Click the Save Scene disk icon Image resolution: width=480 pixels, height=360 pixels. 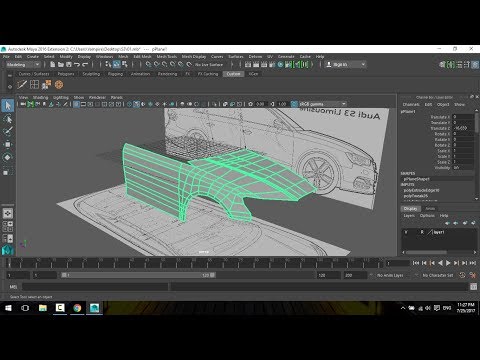[x=69, y=64]
